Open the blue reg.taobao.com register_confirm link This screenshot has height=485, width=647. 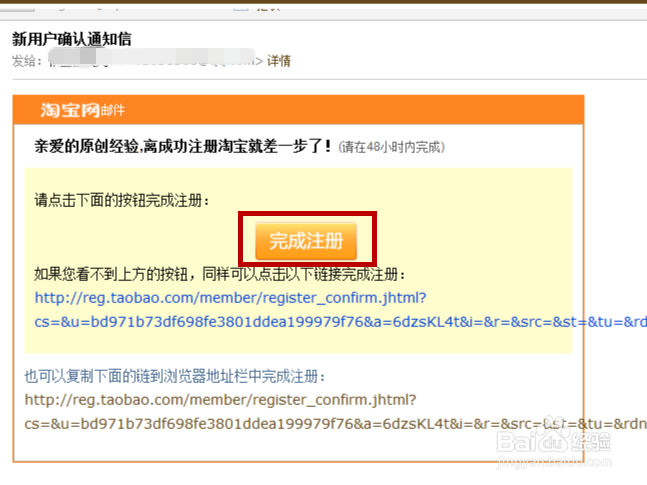(x=230, y=298)
